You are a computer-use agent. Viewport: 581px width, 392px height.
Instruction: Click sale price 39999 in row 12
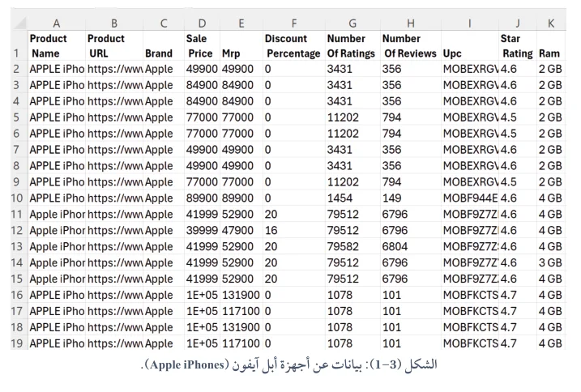[x=202, y=231]
